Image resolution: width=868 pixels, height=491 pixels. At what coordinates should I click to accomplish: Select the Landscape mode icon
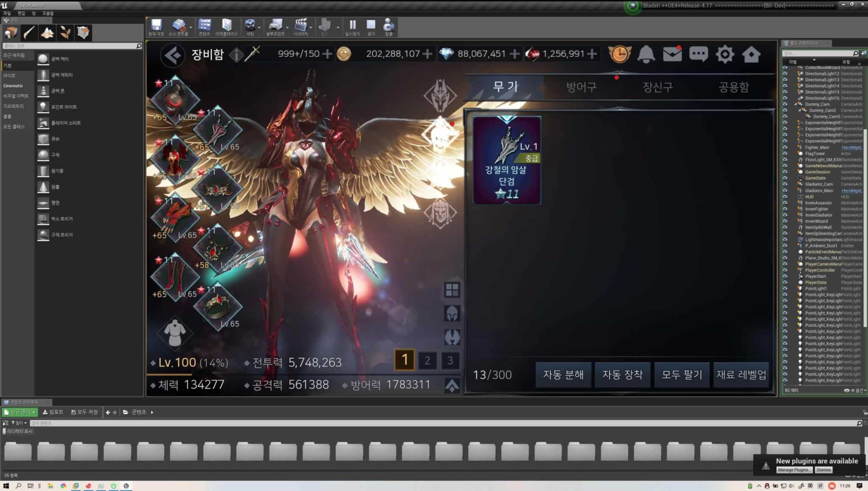pos(47,33)
